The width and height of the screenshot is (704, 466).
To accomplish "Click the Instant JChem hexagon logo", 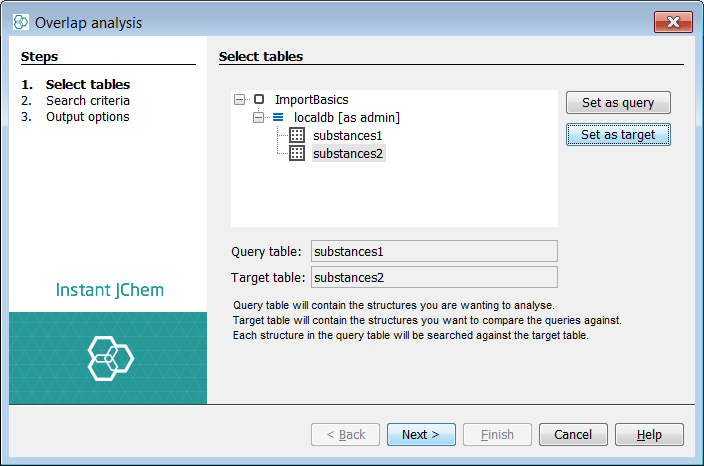I will 108,357.
